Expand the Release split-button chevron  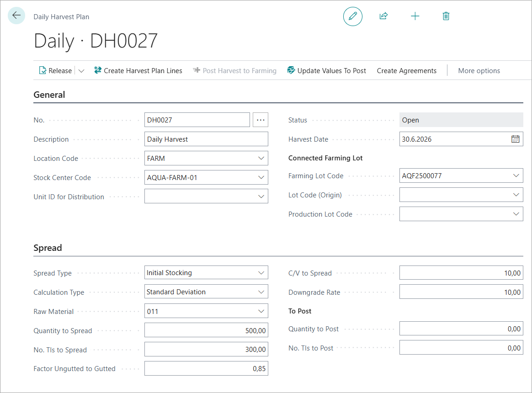[81, 70]
